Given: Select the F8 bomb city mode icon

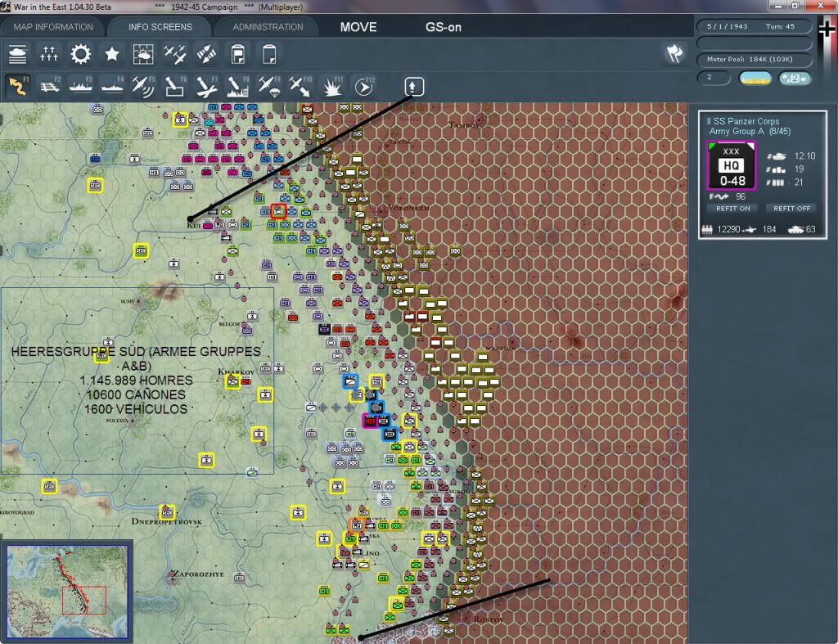Looking at the screenshot, I should [x=238, y=86].
